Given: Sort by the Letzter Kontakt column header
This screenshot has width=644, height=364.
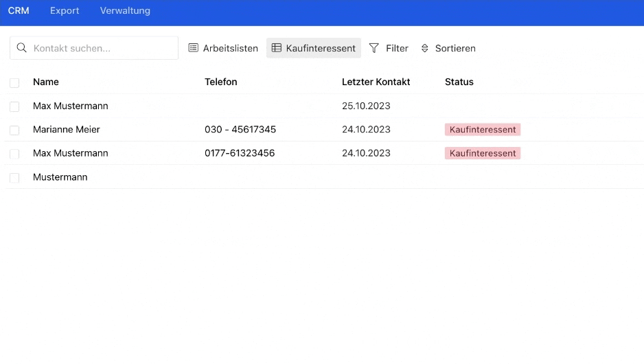Looking at the screenshot, I should coord(376,82).
